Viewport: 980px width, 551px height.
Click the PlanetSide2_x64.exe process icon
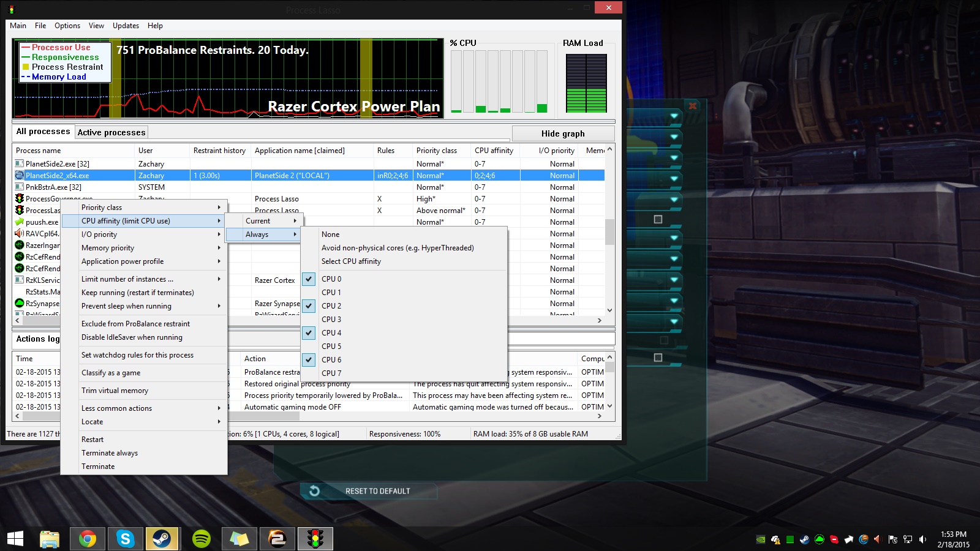tap(20, 175)
